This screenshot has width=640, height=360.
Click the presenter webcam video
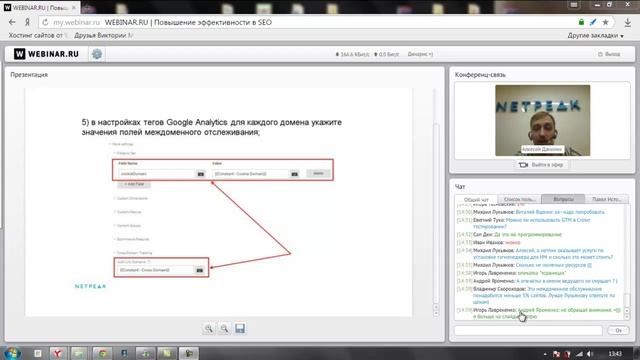click(542, 120)
